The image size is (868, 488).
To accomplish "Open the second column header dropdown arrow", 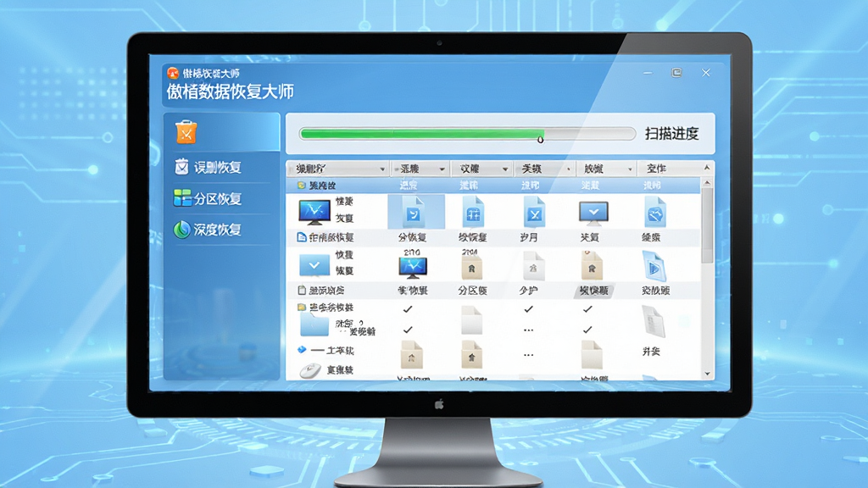I will pos(442,169).
